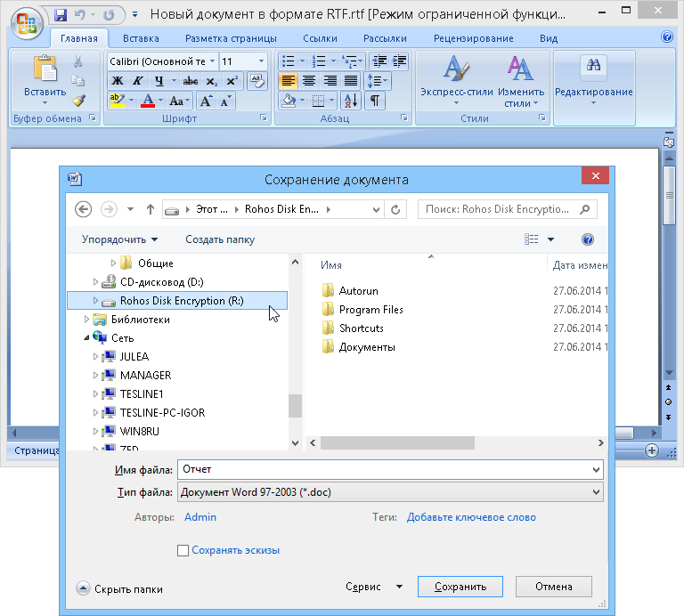Viewport: 684px width, 616px height.
Task: Go up one folder level
Action: pyautogui.click(x=150, y=209)
